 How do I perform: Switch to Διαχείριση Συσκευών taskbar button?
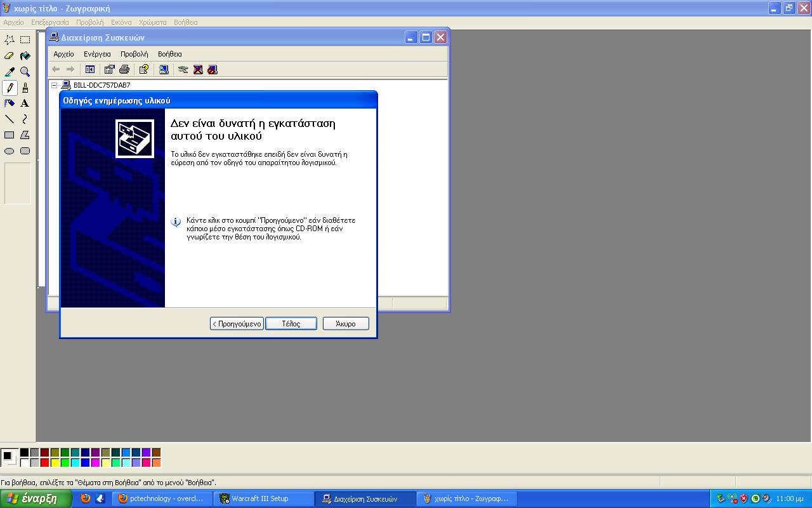[x=366, y=498]
